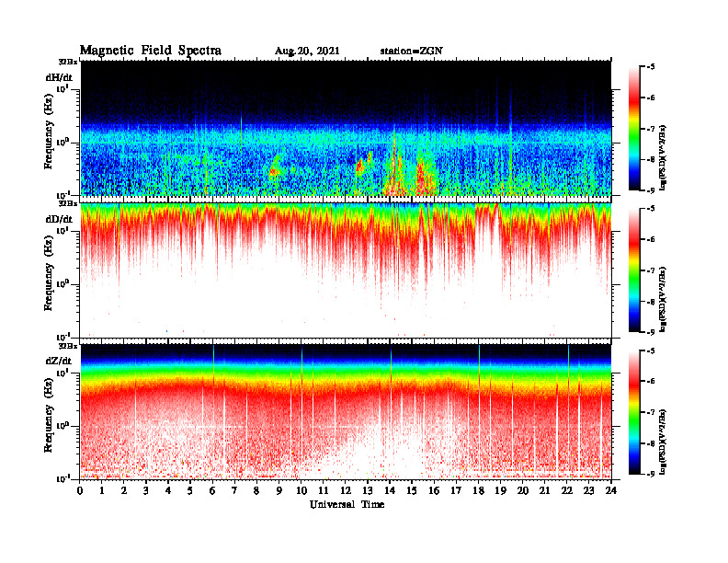
Task: Click the 10^1 frequency tick of the dD/dt panel
Action: [63, 230]
